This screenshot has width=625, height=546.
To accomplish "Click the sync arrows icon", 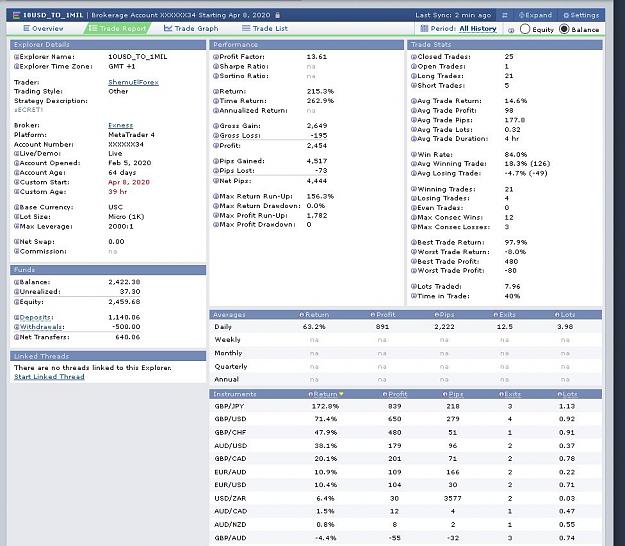I will (x=505, y=15).
